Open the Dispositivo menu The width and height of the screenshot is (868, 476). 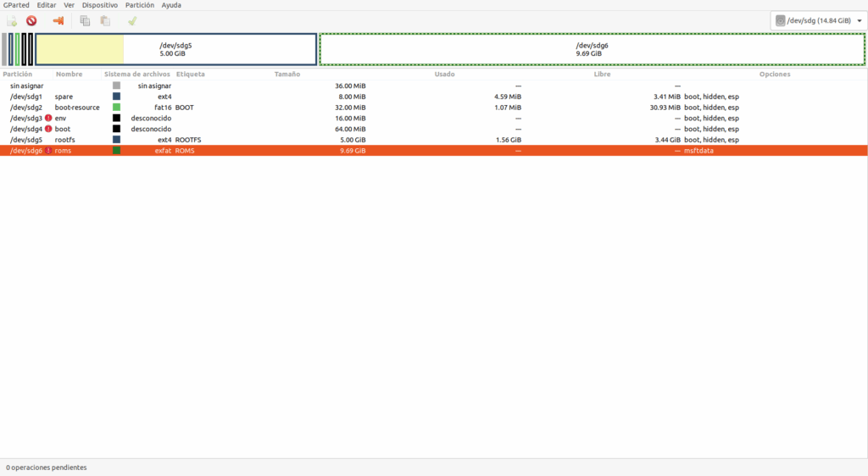pos(100,5)
